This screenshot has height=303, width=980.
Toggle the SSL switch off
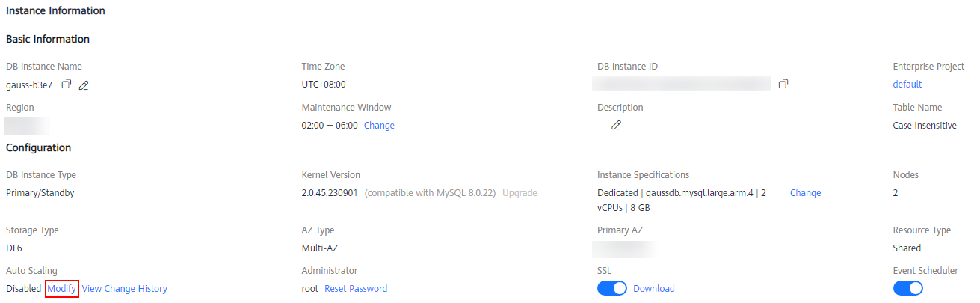tap(612, 288)
